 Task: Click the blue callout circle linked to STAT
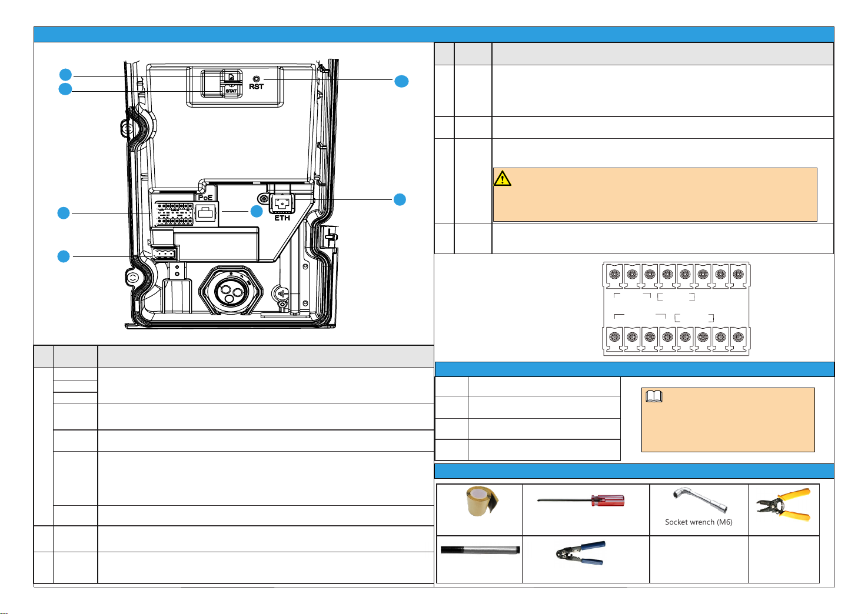[x=65, y=89]
